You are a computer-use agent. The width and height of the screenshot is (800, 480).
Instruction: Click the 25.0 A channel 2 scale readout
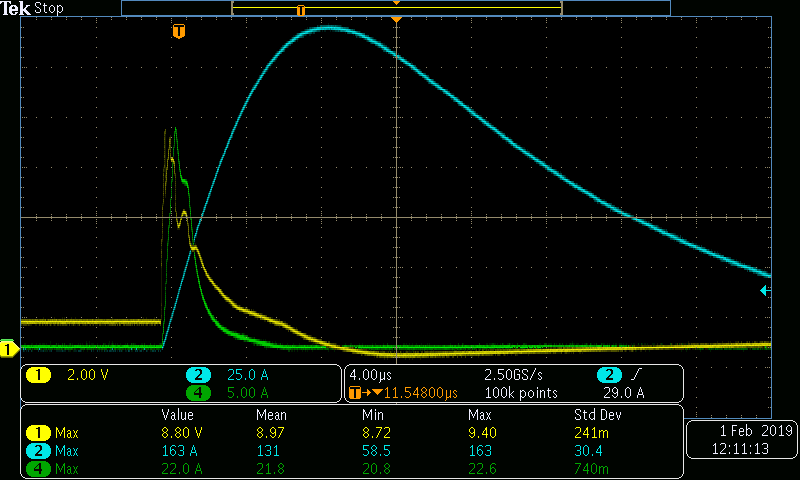click(247, 375)
